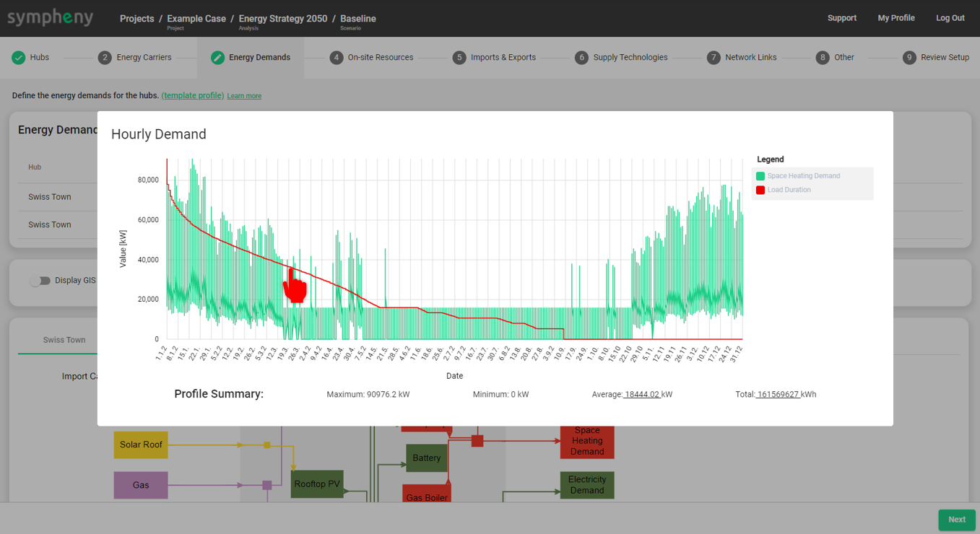Toggle Space Heating Demand series in legend

pyautogui.click(x=803, y=176)
